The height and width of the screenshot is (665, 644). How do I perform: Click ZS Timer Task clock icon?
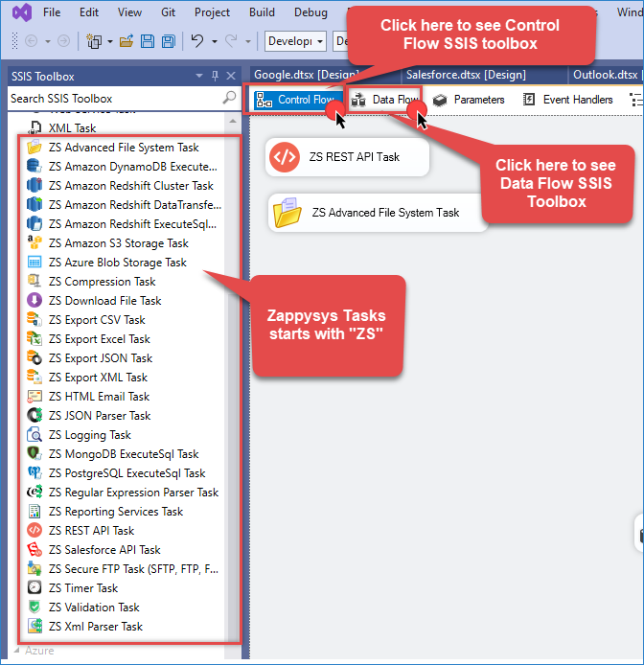(34, 587)
